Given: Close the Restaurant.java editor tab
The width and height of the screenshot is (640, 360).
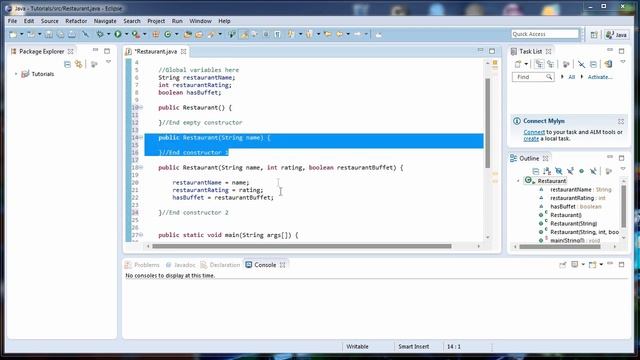Looking at the screenshot, I should [x=184, y=51].
